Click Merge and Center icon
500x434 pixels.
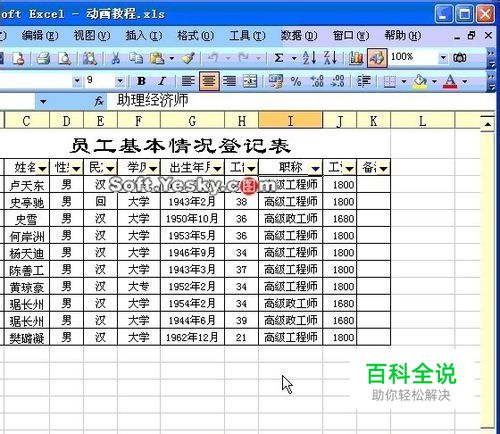(x=250, y=81)
